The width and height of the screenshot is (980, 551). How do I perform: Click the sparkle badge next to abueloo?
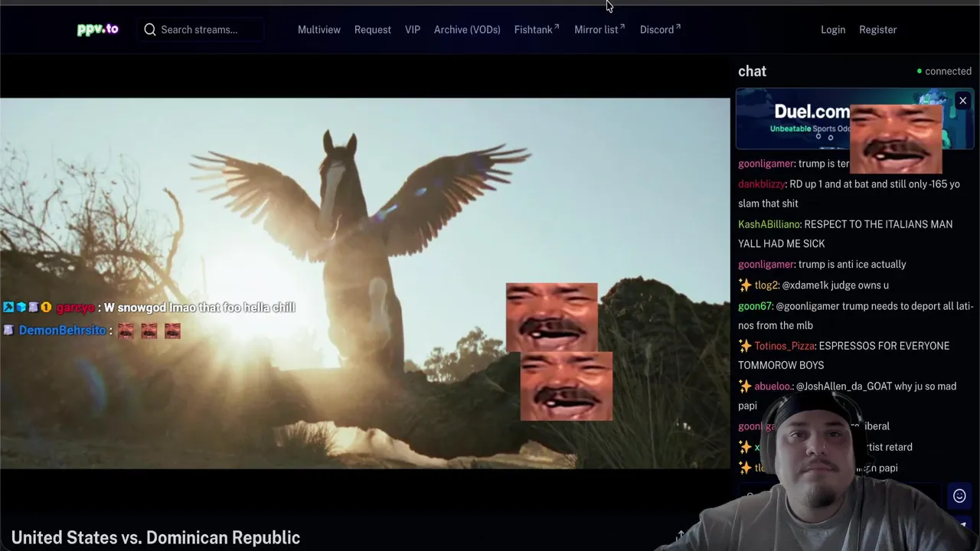(x=745, y=386)
